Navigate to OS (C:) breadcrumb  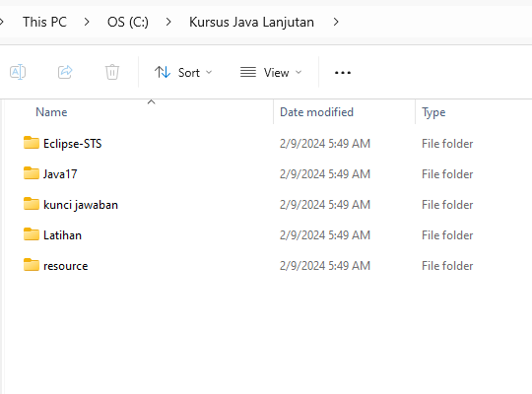pyautogui.click(x=127, y=22)
